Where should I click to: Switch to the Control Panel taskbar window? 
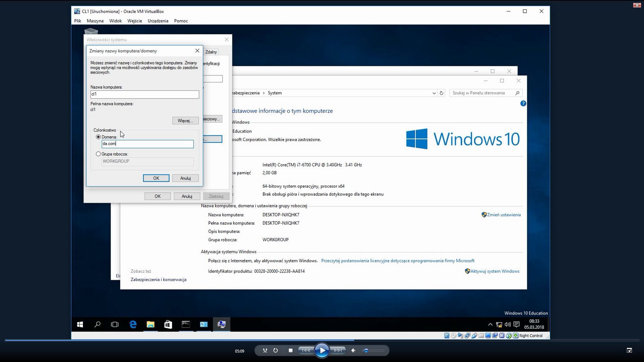click(x=204, y=324)
